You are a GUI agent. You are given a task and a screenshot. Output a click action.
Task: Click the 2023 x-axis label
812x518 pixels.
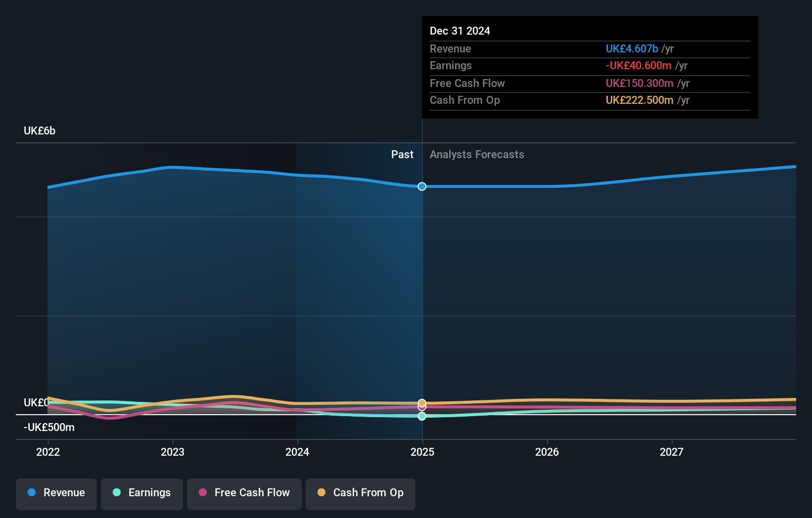click(173, 452)
